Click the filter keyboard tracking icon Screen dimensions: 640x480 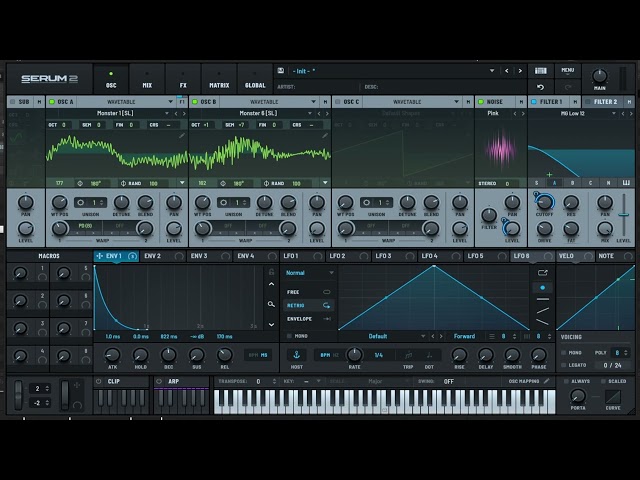coord(626,183)
